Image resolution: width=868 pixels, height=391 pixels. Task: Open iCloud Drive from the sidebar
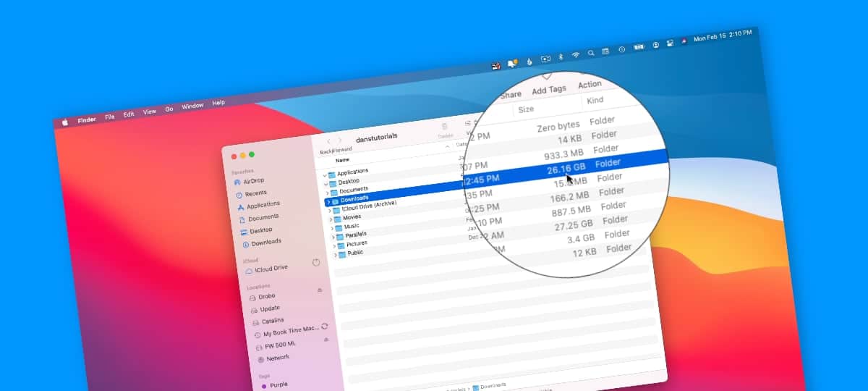click(x=270, y=268)
